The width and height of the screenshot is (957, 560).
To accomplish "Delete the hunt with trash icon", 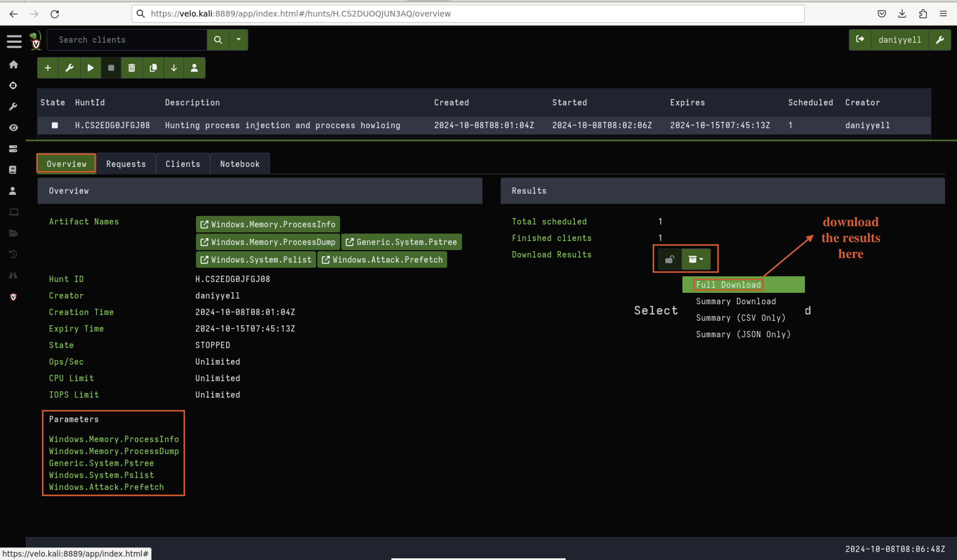I will click(132, 68).
